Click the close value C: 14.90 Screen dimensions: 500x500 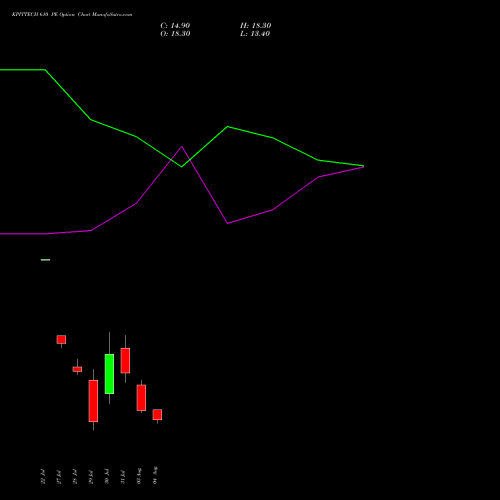[x=175, y=26]
